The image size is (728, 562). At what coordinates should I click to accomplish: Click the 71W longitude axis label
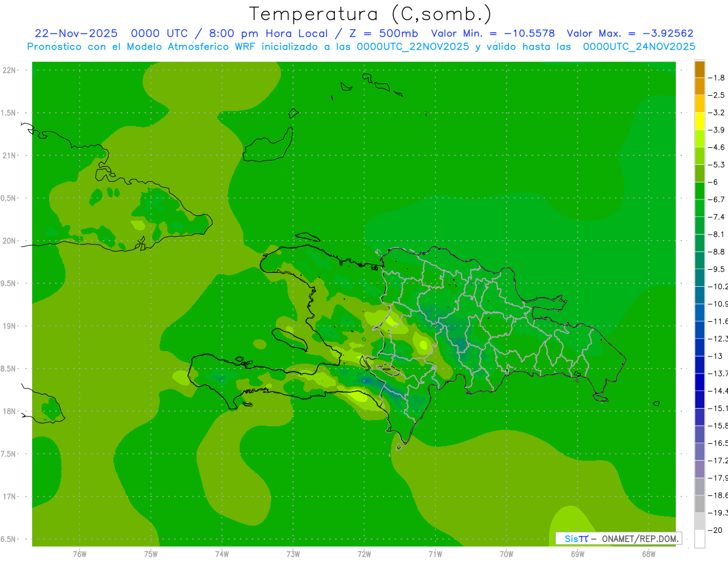435,554
